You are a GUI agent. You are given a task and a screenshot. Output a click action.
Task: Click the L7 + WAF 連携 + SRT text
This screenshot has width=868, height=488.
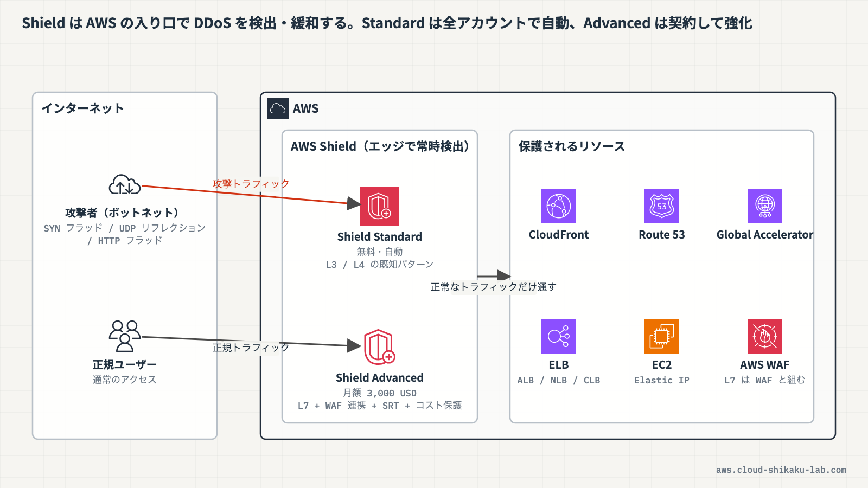coord(380,406)
